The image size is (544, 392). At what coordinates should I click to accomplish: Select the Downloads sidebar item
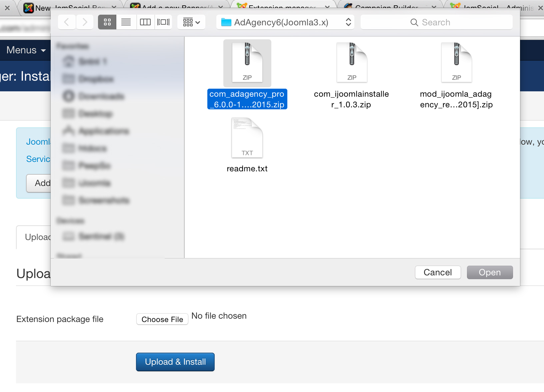click(x=93, y=96)
